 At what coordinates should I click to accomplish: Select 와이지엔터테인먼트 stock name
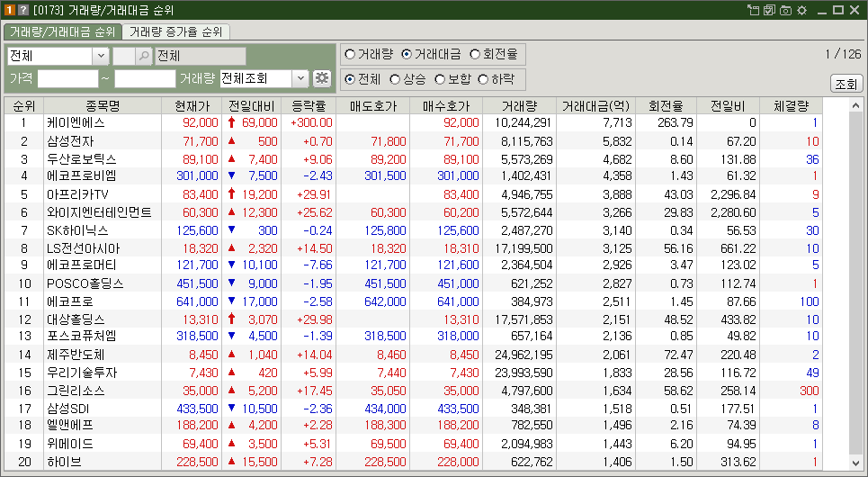99,212
